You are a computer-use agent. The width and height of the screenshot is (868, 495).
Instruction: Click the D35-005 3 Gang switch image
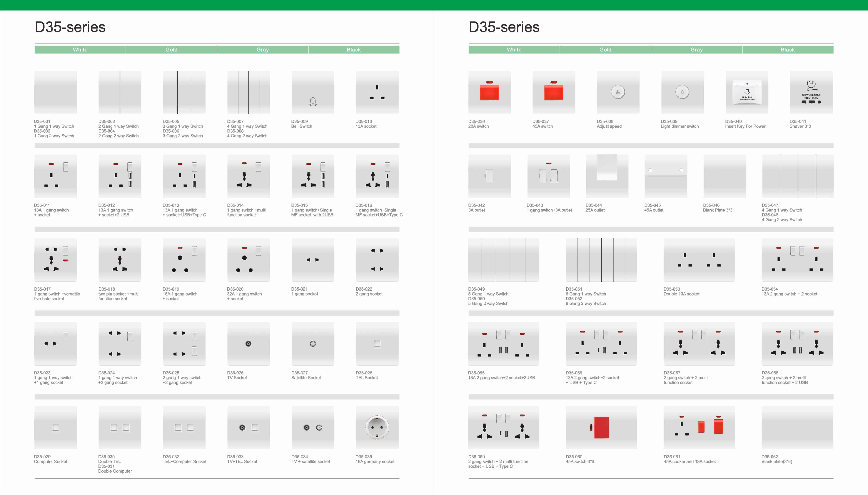tap(184, 92)
